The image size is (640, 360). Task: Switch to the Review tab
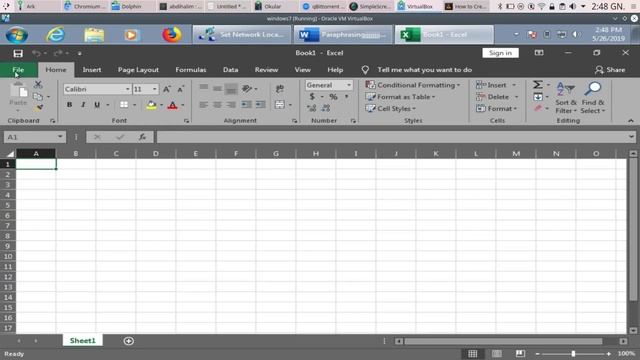pyautogui.click(x=267, y=70)
